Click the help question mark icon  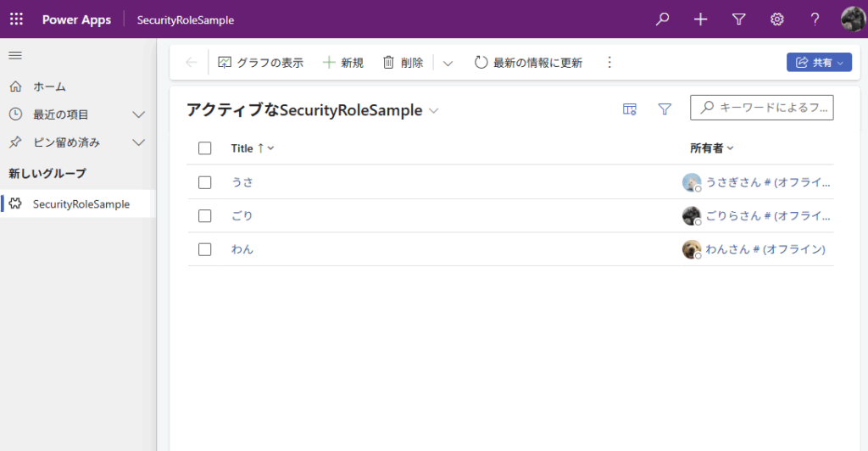[815, 19]
